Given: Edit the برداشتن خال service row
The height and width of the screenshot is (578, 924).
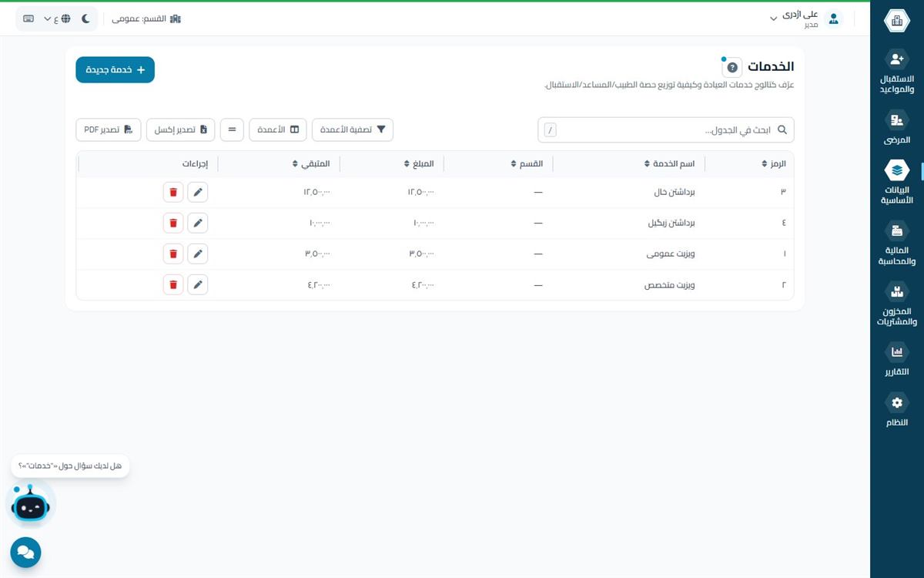Looking at the screenshot, I should click(x=198, y=192).
